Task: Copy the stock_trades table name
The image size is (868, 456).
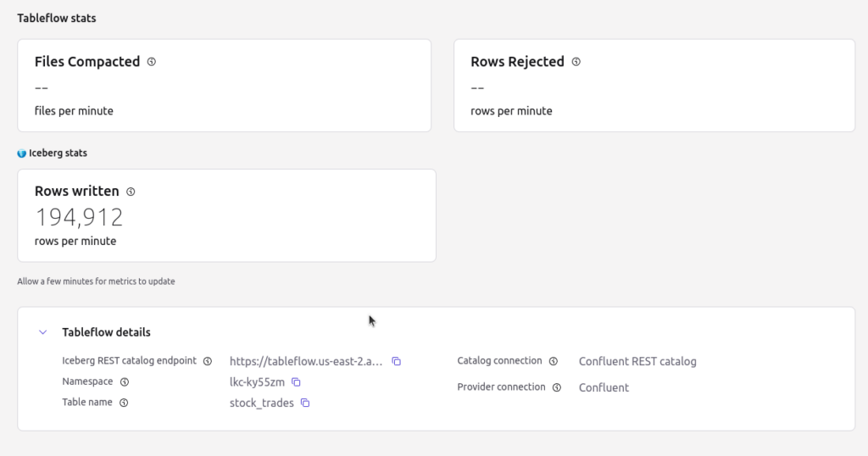Action: pyautogui.click(x=305, y=403)
